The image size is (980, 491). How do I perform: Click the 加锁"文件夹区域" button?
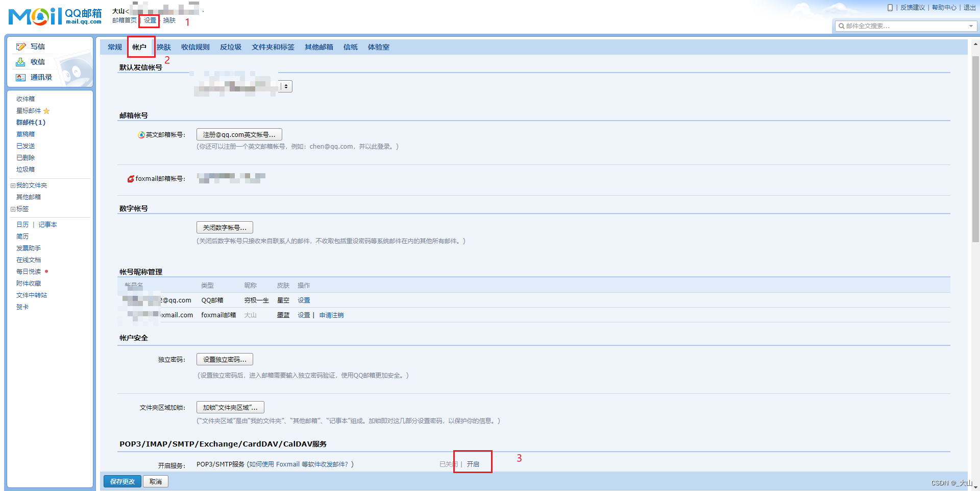230,407
